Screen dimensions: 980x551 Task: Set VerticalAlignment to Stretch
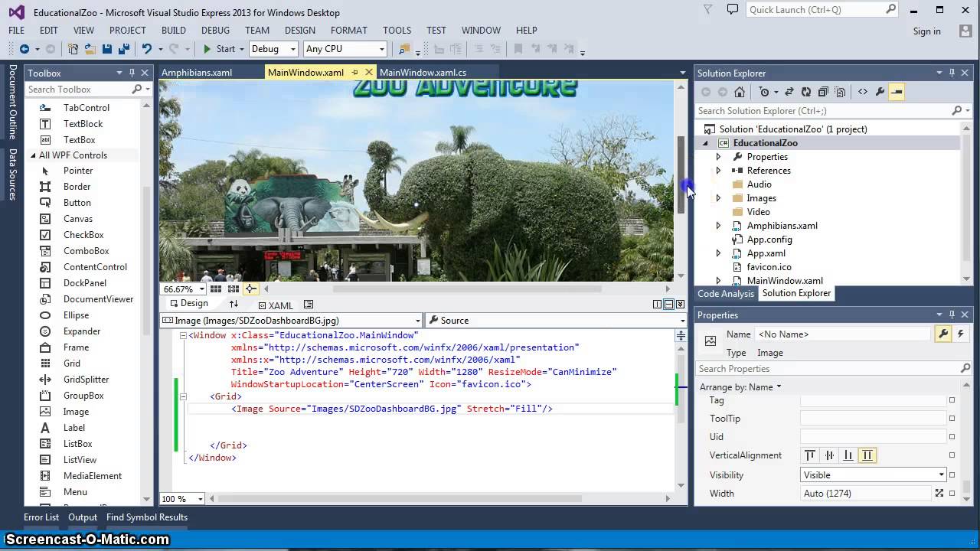(867, 455)
